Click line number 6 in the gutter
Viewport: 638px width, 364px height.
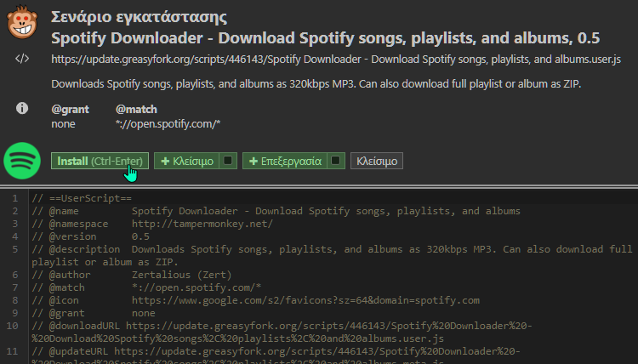click(15, 275)
